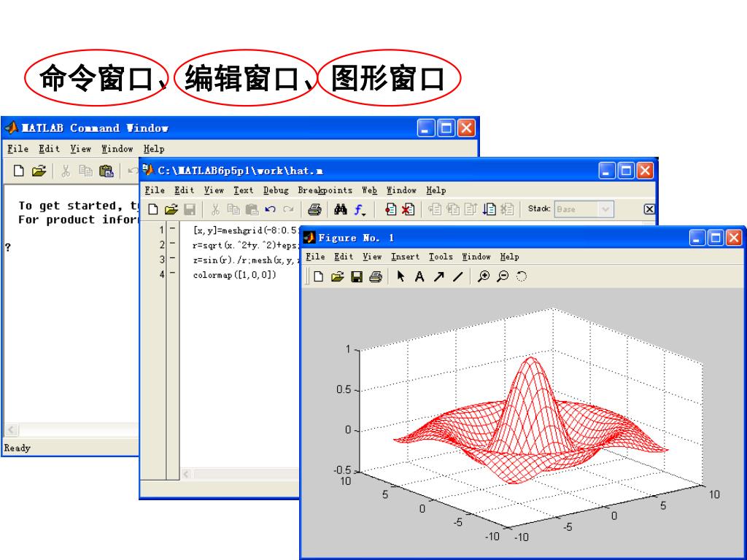The width and height of the screenshot is (747, 560).
Task: Open Text menu in hat.m editor
Action: pyautogui.click(x=244, y=190)
